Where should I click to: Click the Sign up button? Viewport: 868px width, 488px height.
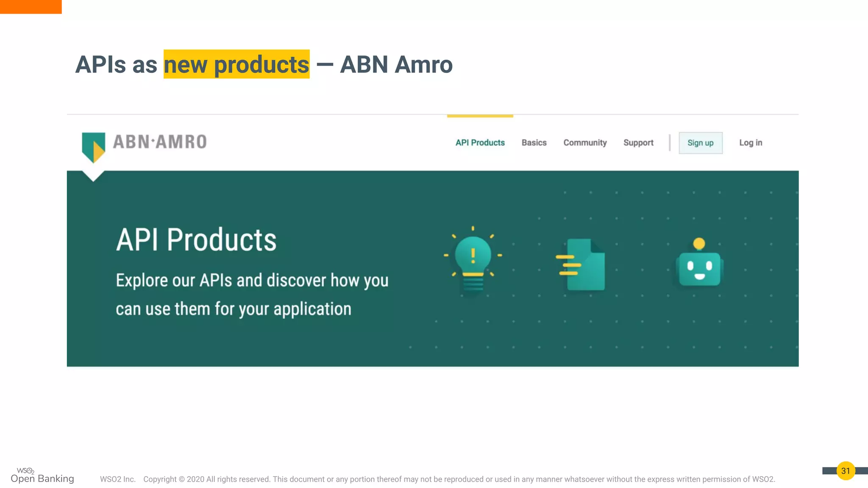coord(701,143)
